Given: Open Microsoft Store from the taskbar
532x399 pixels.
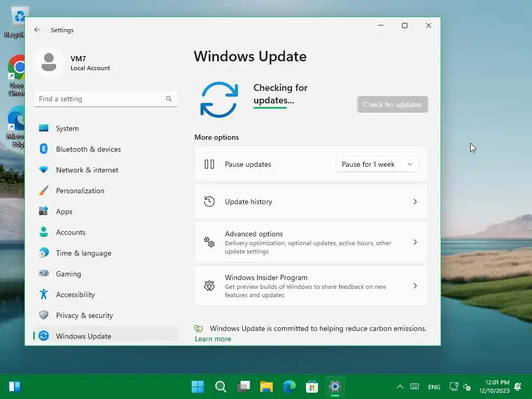Looking at the screenshot, I should click(x=312, y=387).
